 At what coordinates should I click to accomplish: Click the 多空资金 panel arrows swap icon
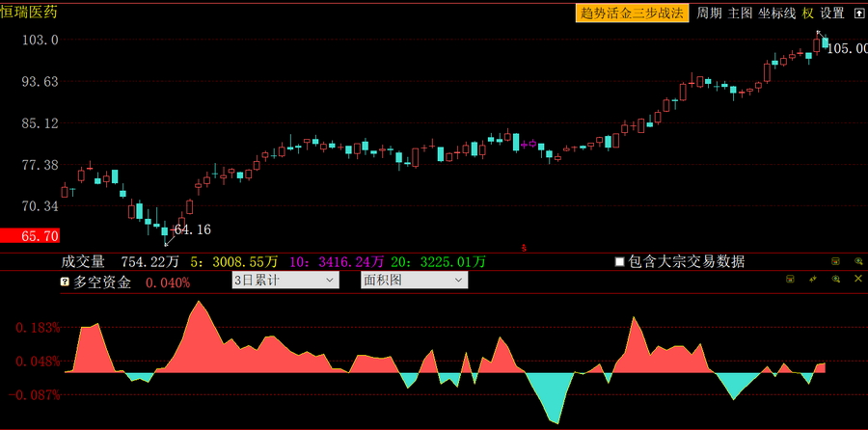[813, 279]
